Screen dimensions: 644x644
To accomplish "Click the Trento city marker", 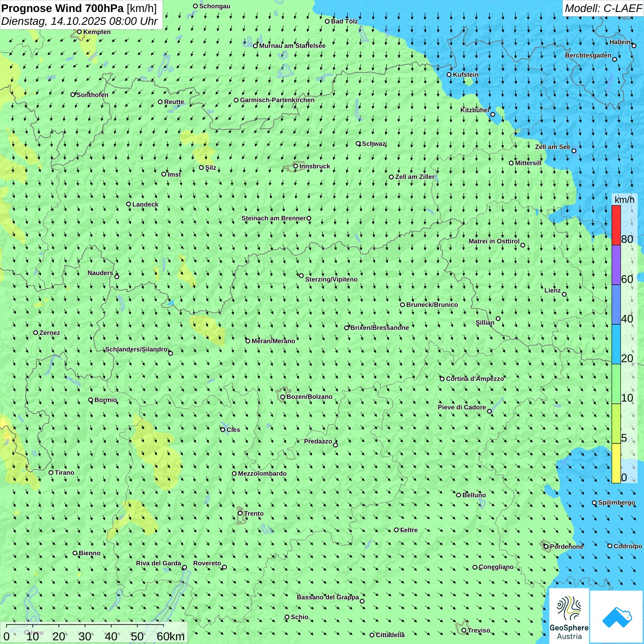I will click(240, 513).
